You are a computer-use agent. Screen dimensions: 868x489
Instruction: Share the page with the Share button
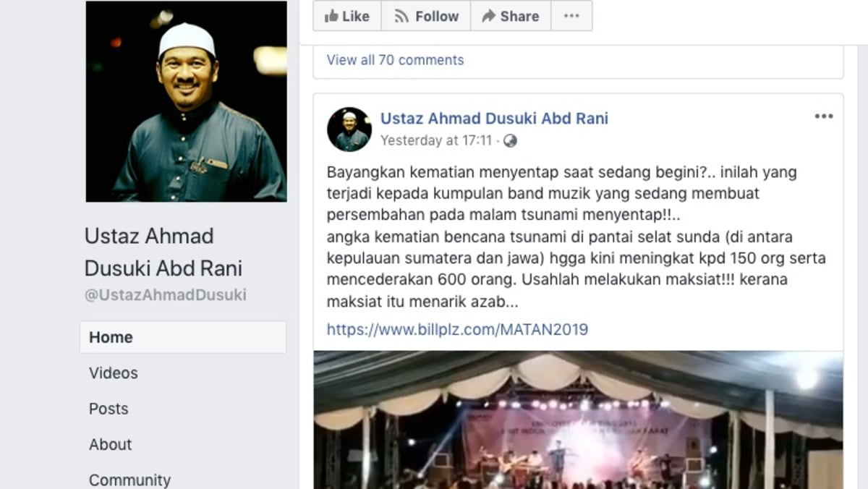pyautogui.click(x=511, y=16)
